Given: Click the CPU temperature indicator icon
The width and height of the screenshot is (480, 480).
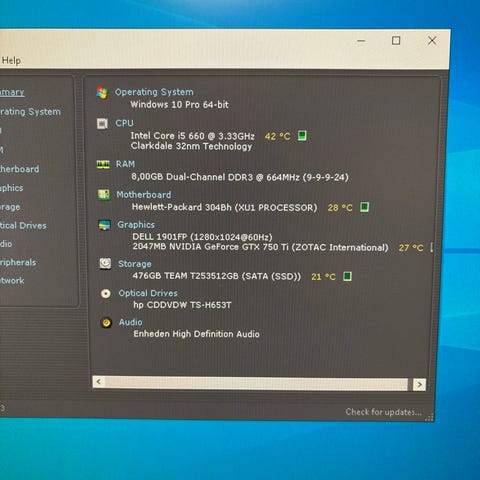Looking at the screenshot, I should tap(302, 136).
